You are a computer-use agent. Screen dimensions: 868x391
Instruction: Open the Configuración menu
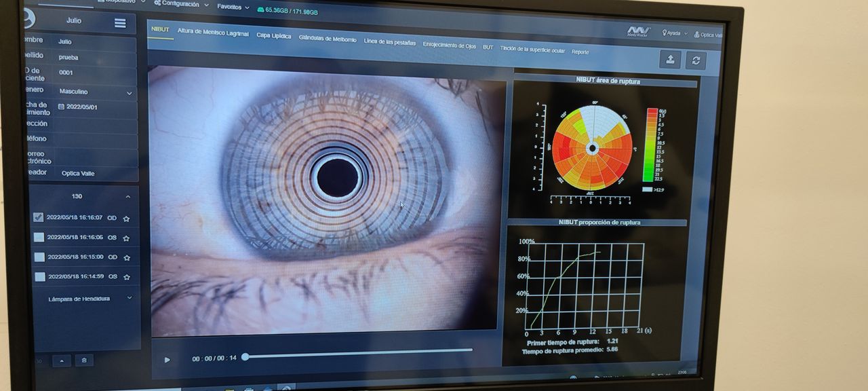click(x=180, y=4)
